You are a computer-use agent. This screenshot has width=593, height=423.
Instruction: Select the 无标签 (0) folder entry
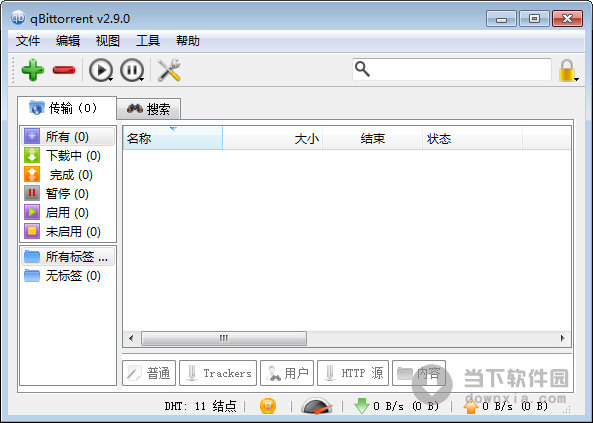click(67, 276)
